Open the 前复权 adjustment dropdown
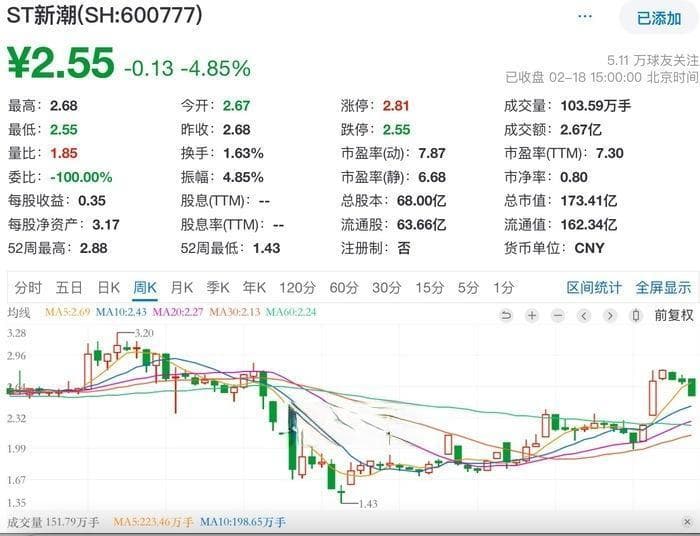 point(674,316)
